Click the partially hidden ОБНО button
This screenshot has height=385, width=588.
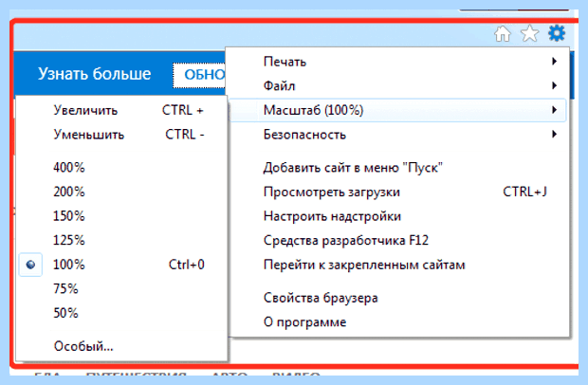pos(199,75)
